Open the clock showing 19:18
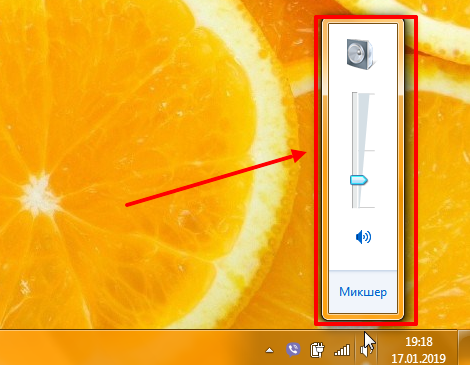This screenshot has width=470, height=365. (x=419, y=342)
